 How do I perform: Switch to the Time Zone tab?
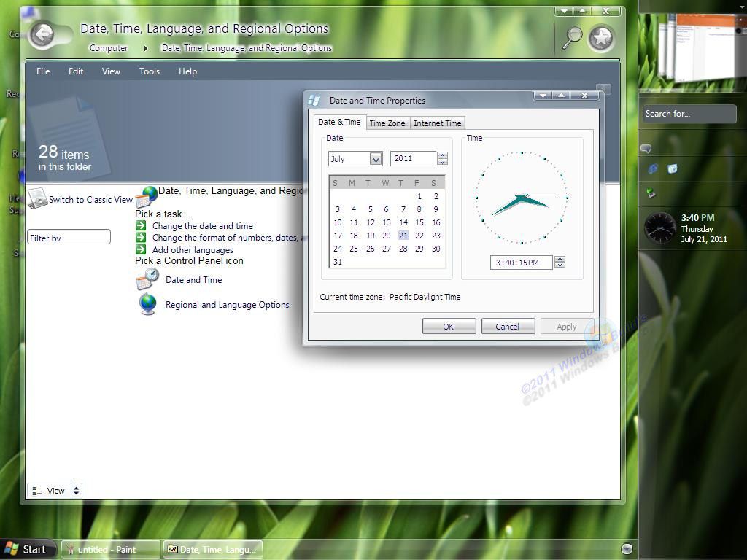[387, 122]
